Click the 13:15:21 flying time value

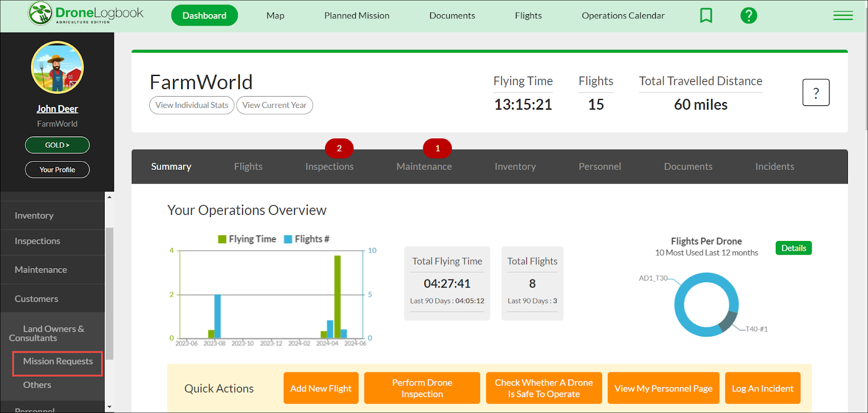523,105
